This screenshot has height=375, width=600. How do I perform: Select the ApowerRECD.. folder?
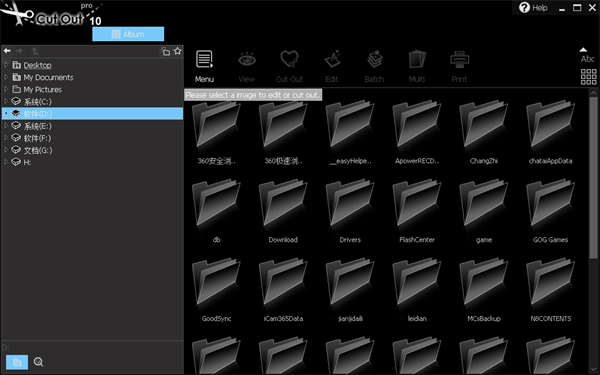[417, 132]
